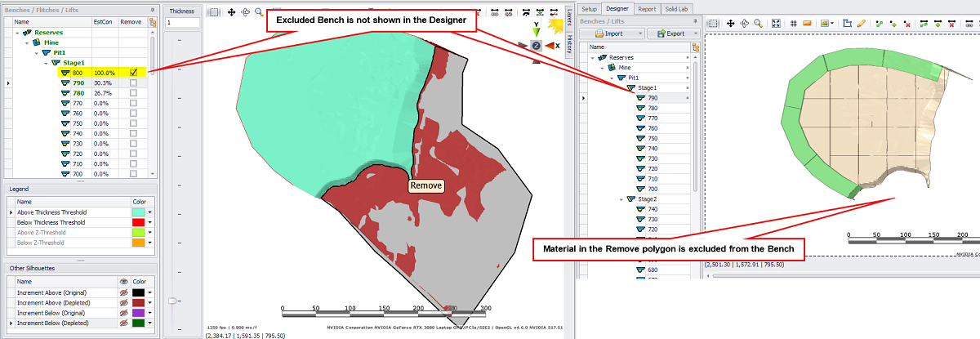Click the Above Thickness Threshold color swatch
The height and width of the screenshot is (339, 980).
(x=138, y=212)
